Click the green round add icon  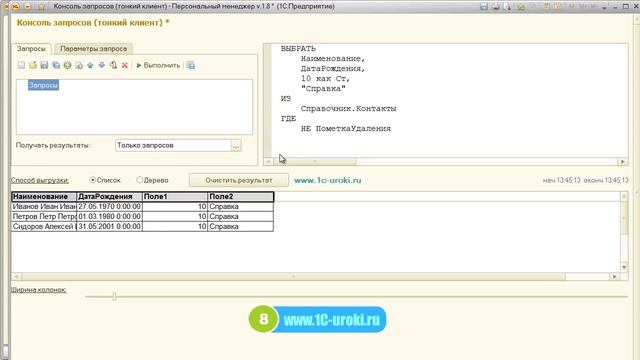pos(67,65)
